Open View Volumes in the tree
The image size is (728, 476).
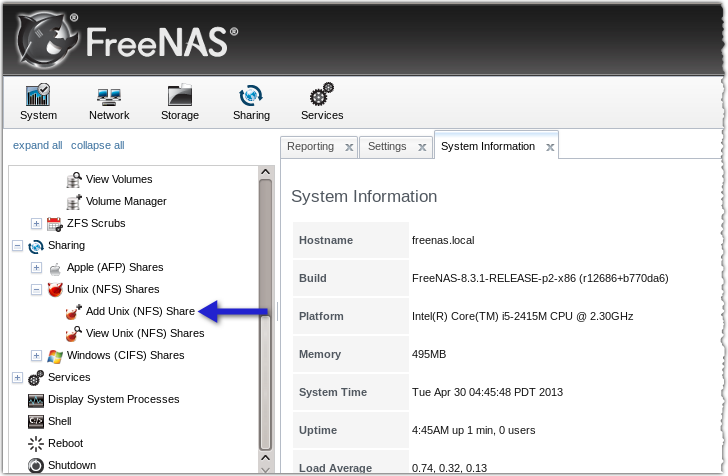click(x=119, y=179)
